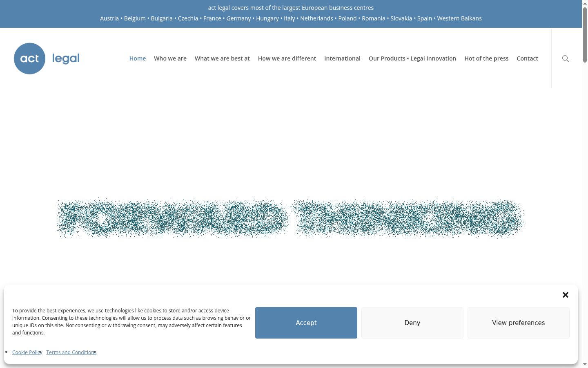Click the 'act legal covers most' headline text

(x=291, y=8)
